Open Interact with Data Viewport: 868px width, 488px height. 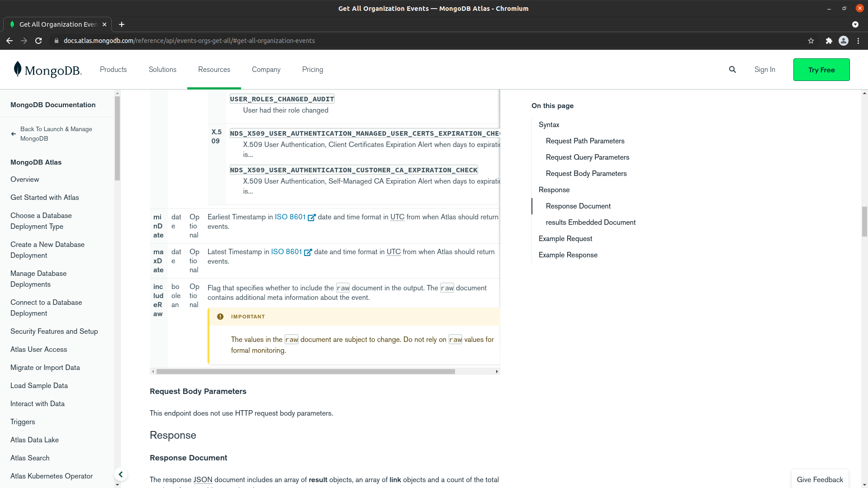(38, 404)
